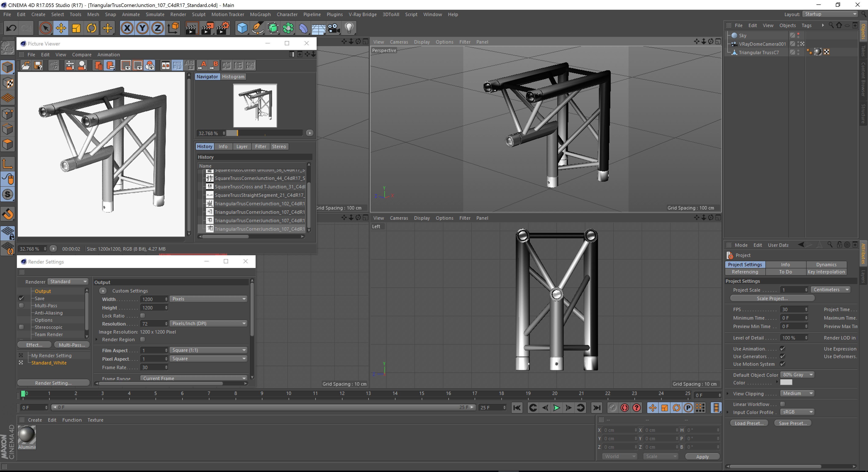Switch to Histogram tab in Picture Viewer
This screenshot has width=868, height=472.
(x=233, y=77)
